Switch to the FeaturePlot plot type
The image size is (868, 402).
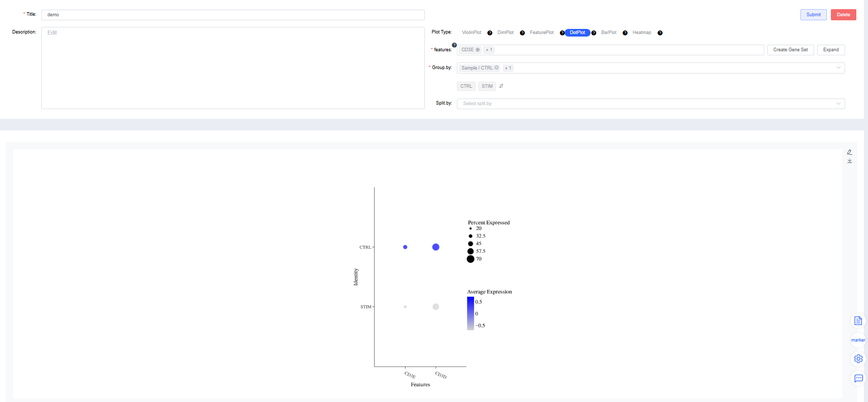click(541, 32)
